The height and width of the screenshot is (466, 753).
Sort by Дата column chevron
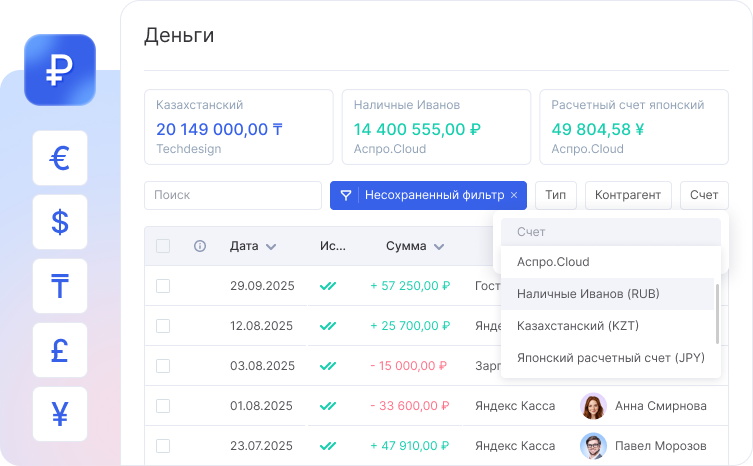(271, 246)
